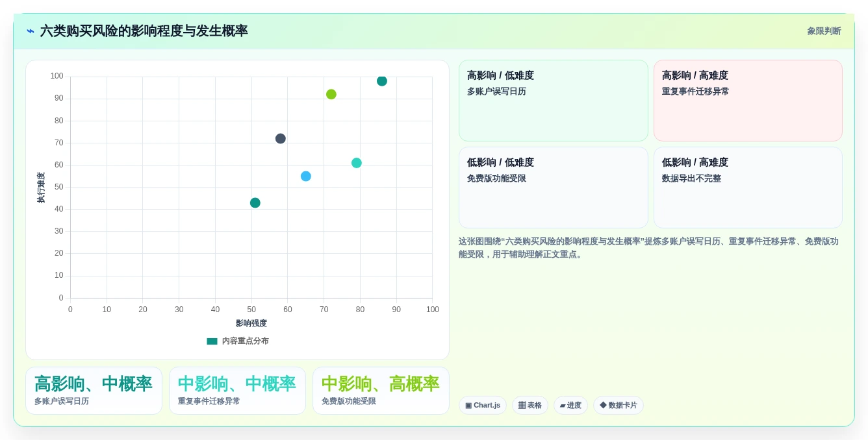This screenshot has width=868, height=440.
Task: Click the 数据卡片 tag chip
Action: click(619, 406)
